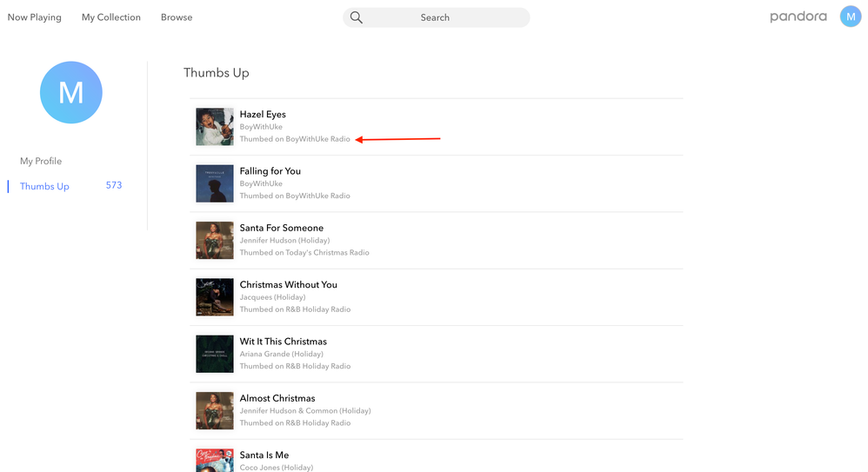Image resolution: width=868 pixels, height=472 pixels.
Task: Select Thumbs Up in sidebar
Action: coord(44,187)
